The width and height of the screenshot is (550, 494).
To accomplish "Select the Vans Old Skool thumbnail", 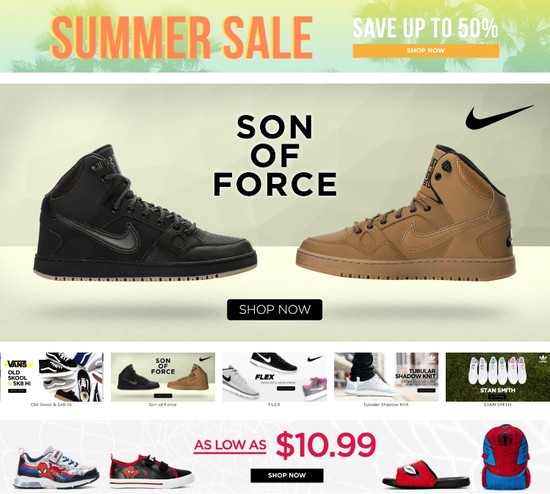I will tap(52, 377).
